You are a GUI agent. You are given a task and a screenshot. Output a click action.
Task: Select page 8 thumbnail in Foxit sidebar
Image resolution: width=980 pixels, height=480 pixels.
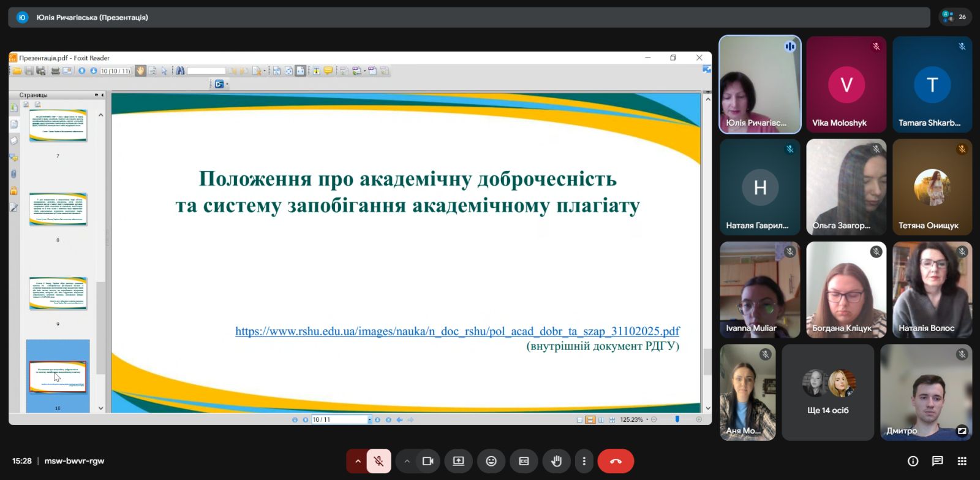[x=58, y=210]
